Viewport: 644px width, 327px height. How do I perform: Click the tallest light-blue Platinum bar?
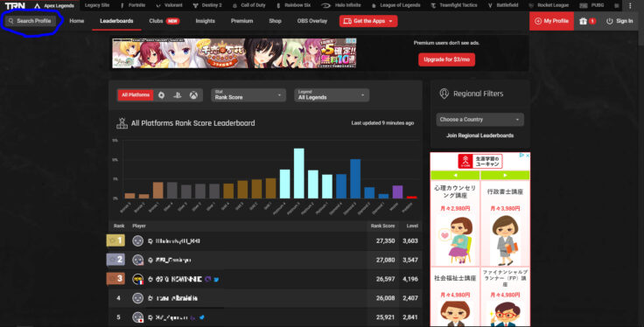(x=299, y=173)
